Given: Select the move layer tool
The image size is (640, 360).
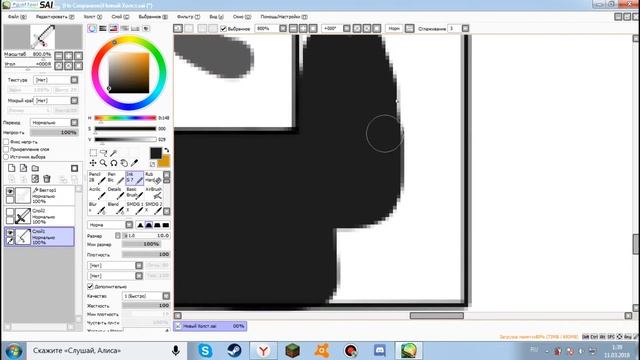Looking at the screenshot, I should 93,163.
